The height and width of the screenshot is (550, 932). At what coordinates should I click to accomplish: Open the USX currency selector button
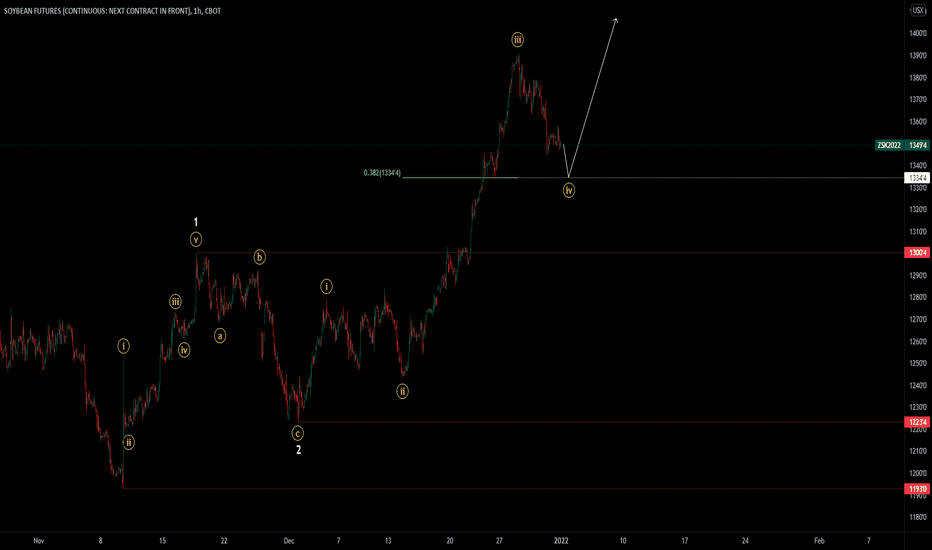[x=918, y=11]
